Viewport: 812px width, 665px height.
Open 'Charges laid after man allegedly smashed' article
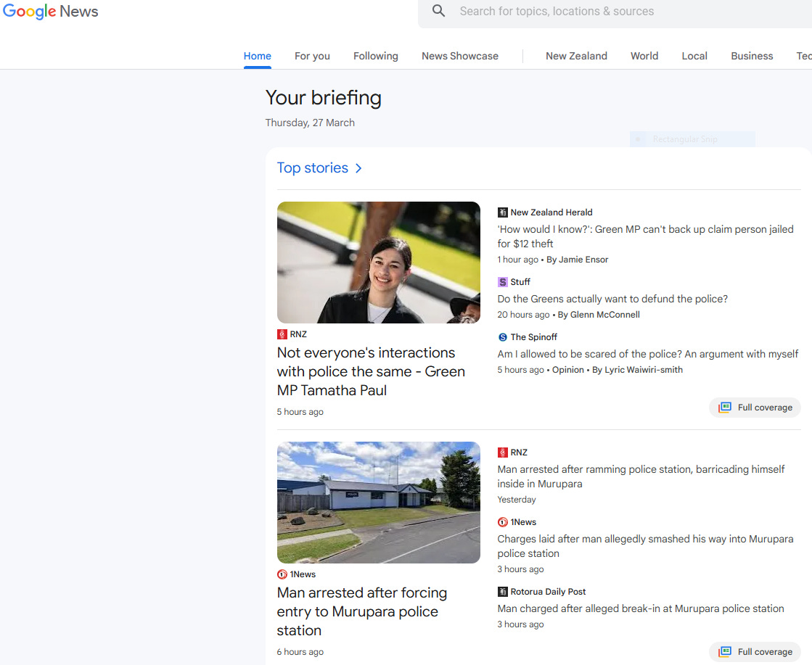[645, 546]
